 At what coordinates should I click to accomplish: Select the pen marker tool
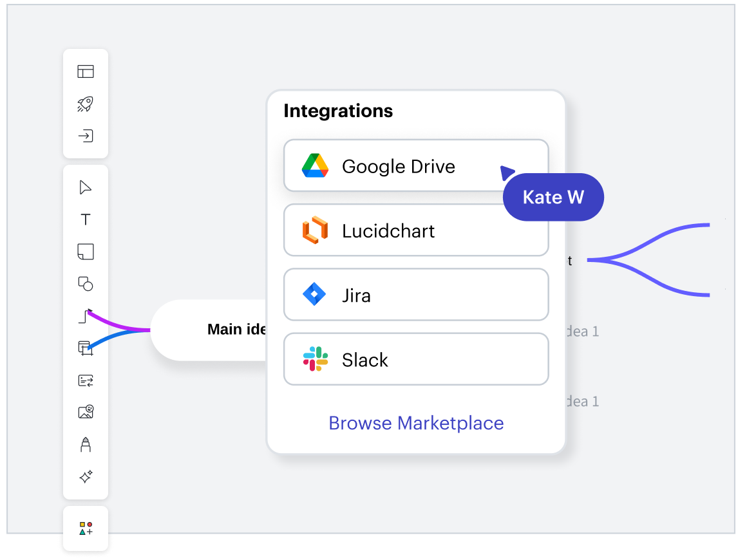click(86, 444)
